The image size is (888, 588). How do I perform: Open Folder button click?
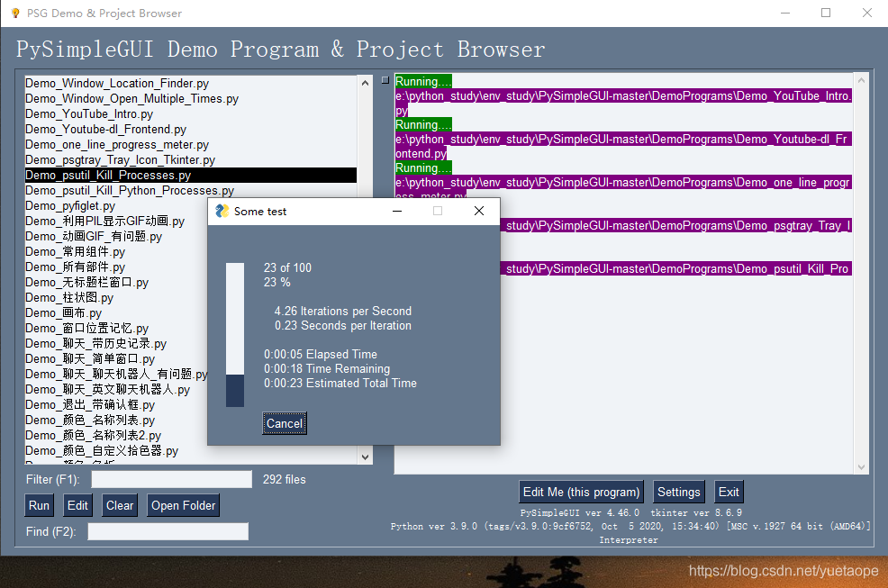point(183,505)
